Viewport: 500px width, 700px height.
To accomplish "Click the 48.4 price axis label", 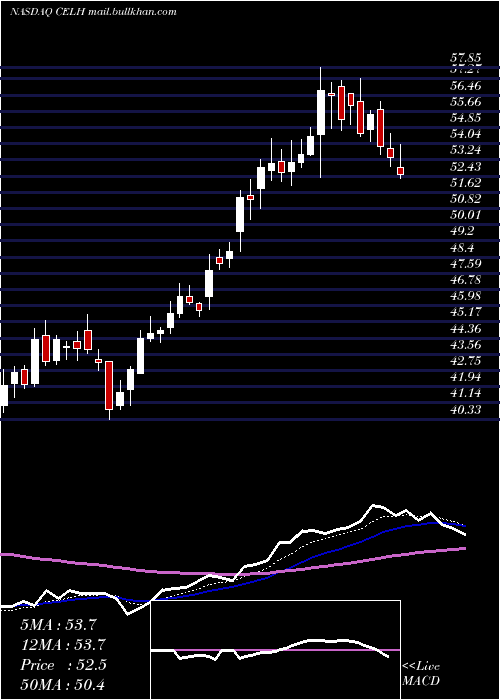I will click(x=462, y=247).
